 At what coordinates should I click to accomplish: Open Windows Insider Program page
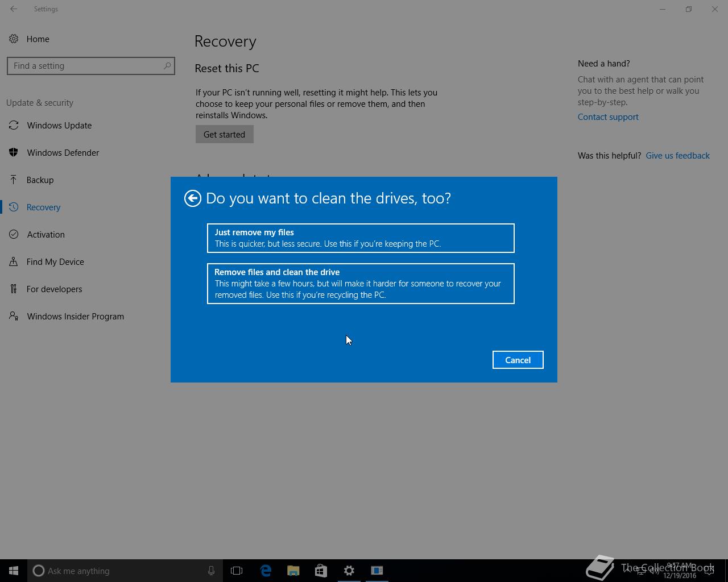coord(75,317)
